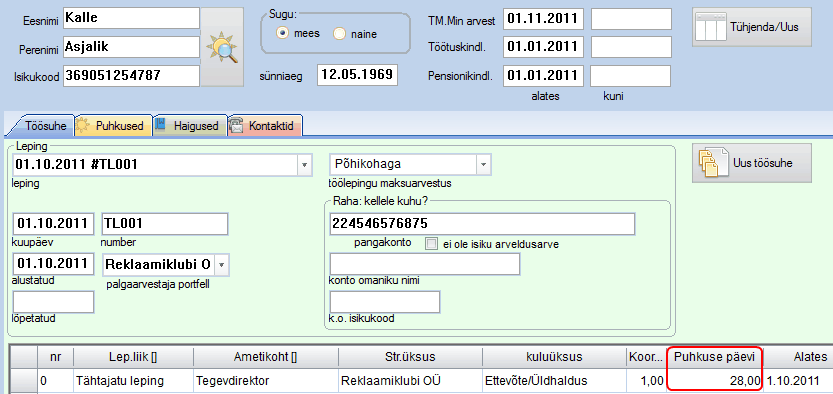Click the Str.üksus column header

[x=410, y=358]
